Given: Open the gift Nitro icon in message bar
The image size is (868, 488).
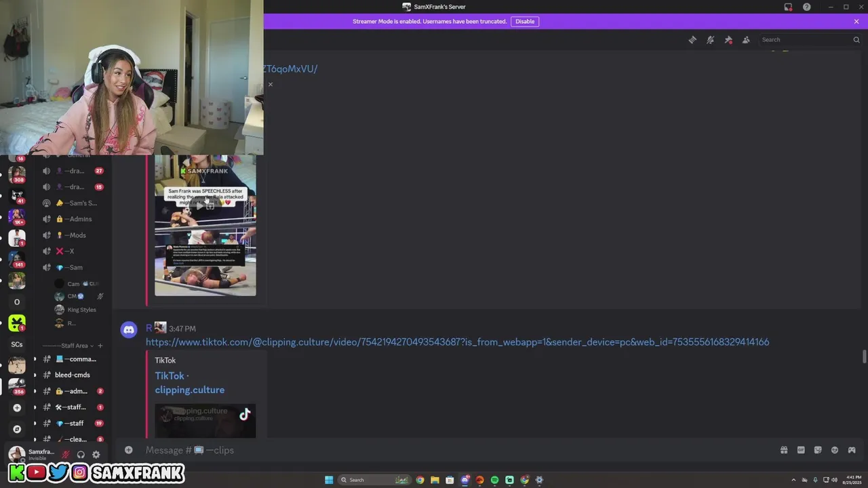Looking at the screenshot, I should 784,450.
